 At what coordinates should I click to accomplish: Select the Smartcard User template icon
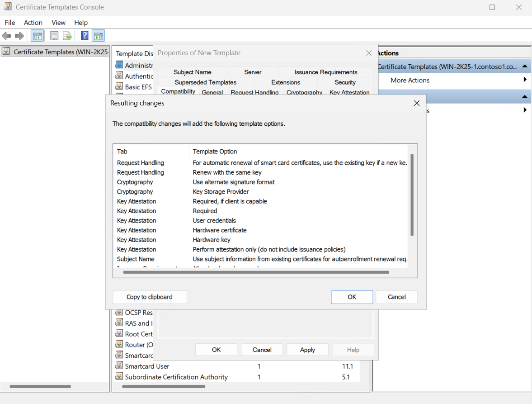click(119, 366)
